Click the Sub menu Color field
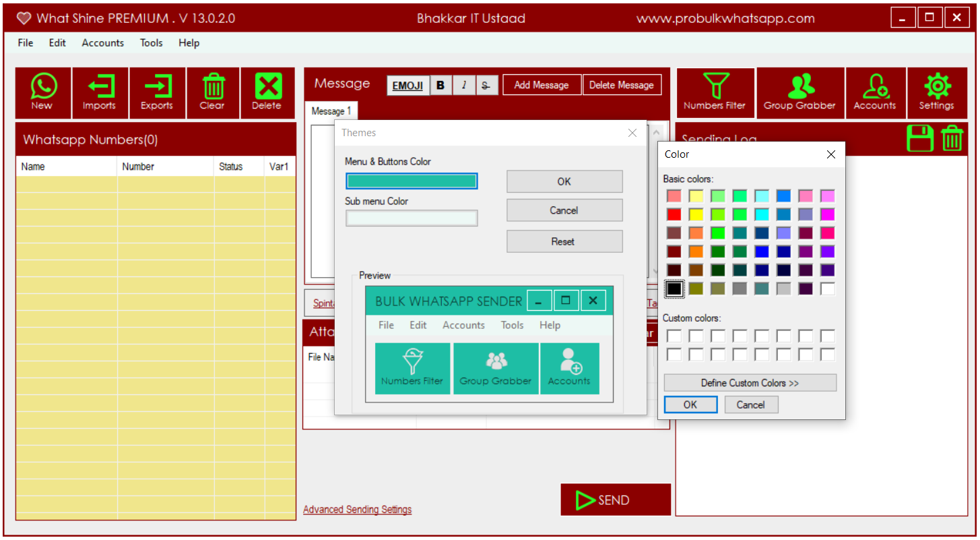 point(411,218)
